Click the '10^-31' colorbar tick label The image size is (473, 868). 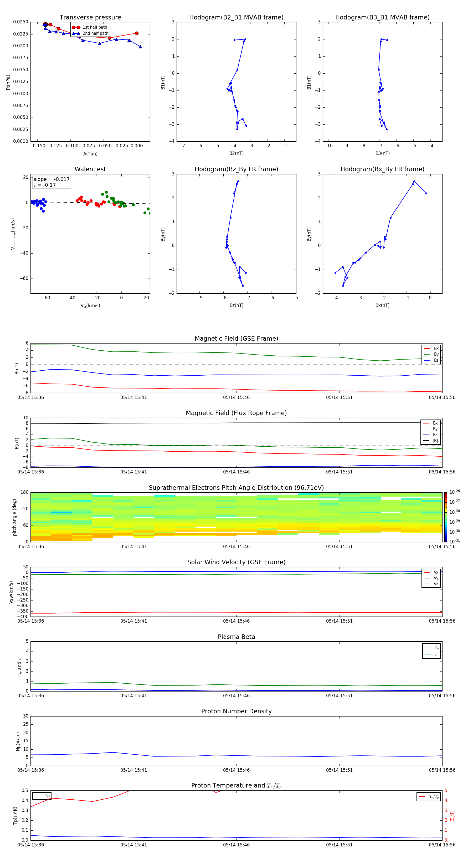click(455, 542)
